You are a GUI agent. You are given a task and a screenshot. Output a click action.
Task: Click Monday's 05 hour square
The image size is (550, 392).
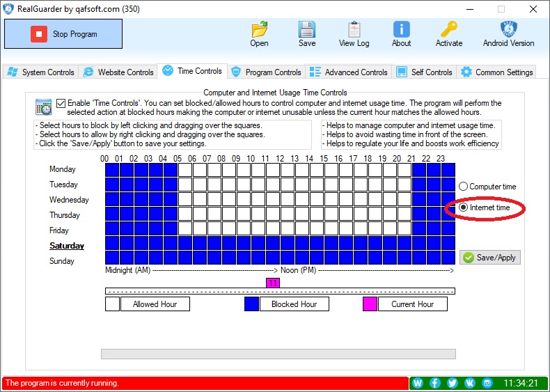point(185,170)
